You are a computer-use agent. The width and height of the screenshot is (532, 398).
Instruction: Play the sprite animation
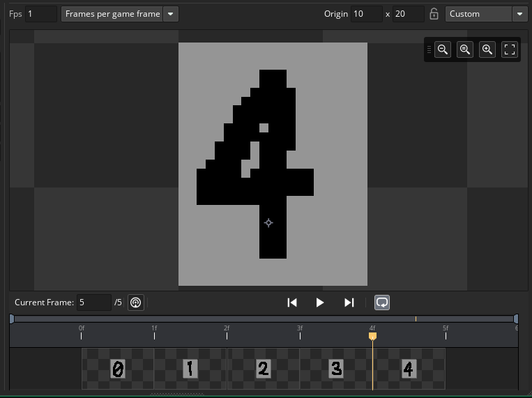pyautogui.click(x=320, y=303)
